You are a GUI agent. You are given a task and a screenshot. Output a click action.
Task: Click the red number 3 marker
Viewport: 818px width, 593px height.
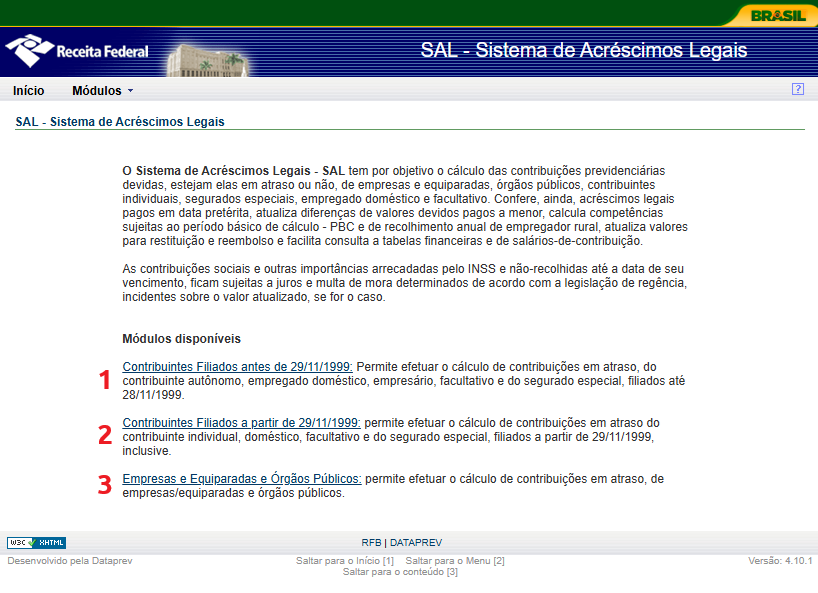coord(104,485)
